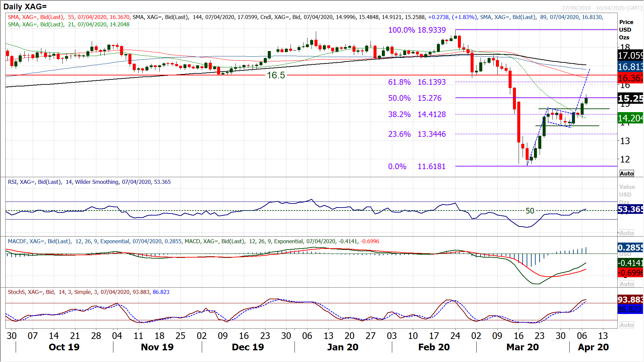Click the price axis value 12

[x=625, y=159]
